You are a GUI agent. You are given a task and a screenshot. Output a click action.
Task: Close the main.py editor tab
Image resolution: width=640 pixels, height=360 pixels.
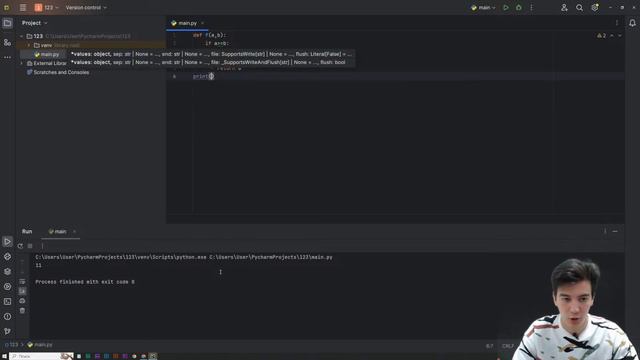coord(202,23)
